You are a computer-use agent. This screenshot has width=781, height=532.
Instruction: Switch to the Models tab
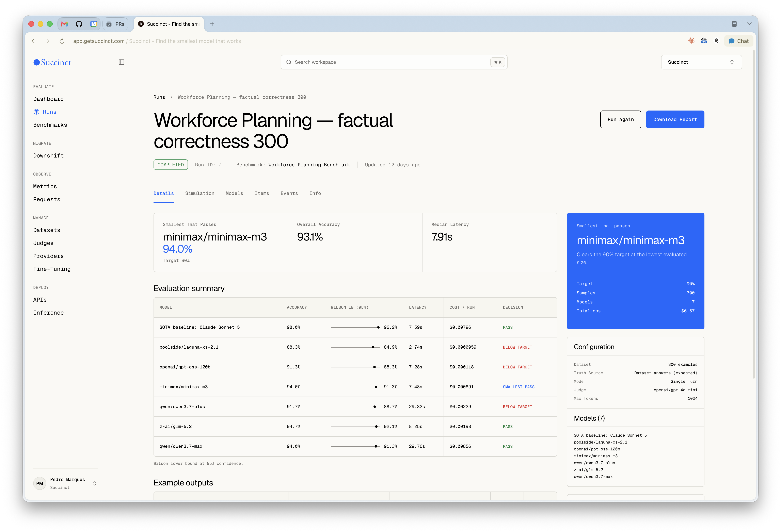(x=234, y=193)
